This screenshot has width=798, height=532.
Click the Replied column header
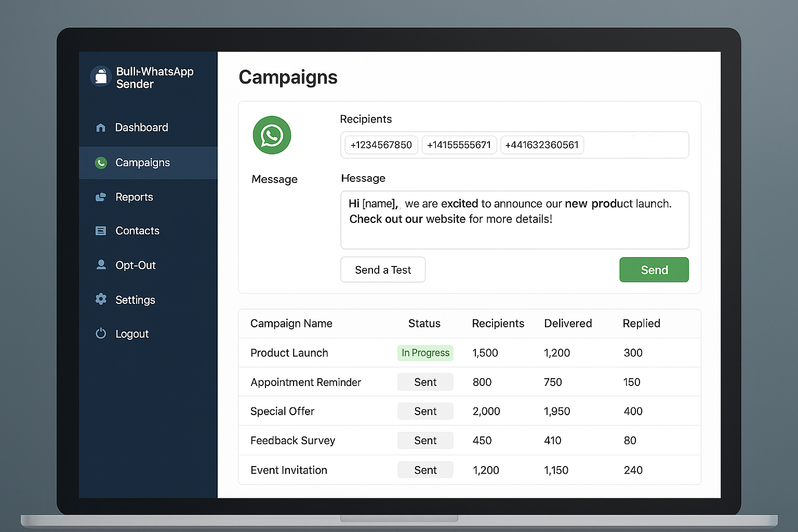(x=642, y=323)
